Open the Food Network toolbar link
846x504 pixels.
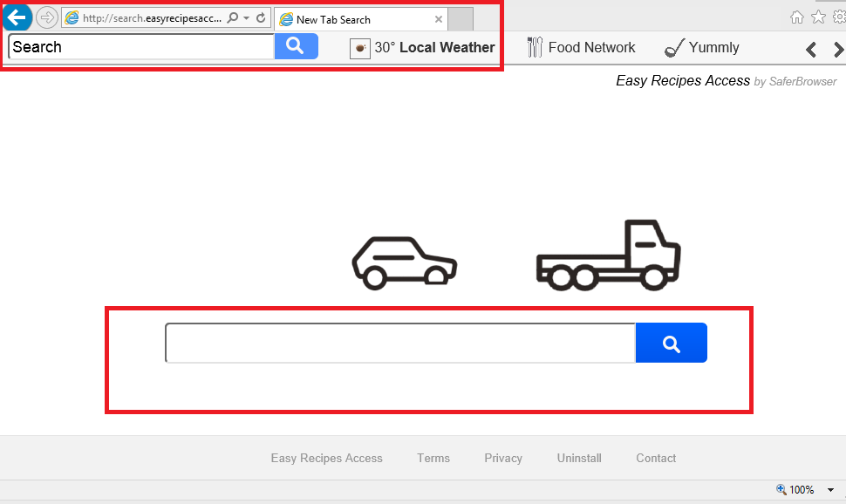[x=591, y=47]
